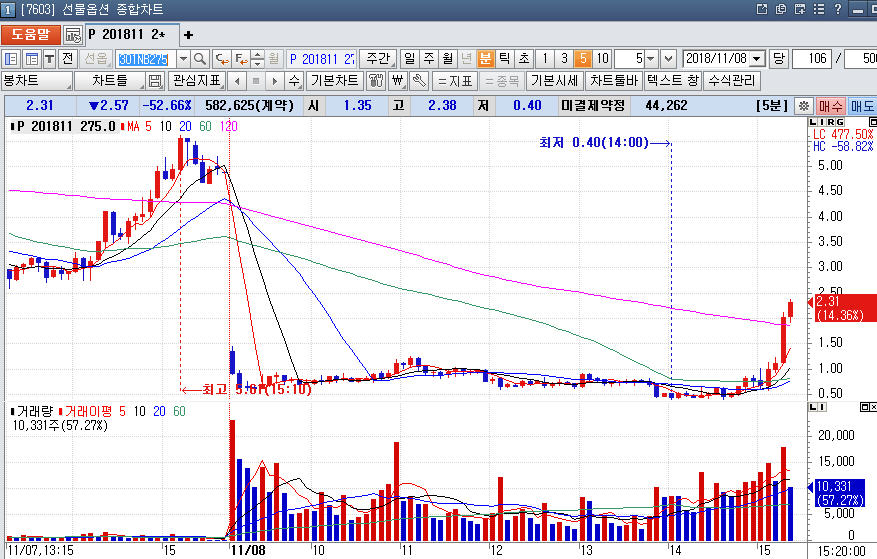Open the chart tools settings icon
The height and width of the screenshot is (559, 877).
pos(377,81)
